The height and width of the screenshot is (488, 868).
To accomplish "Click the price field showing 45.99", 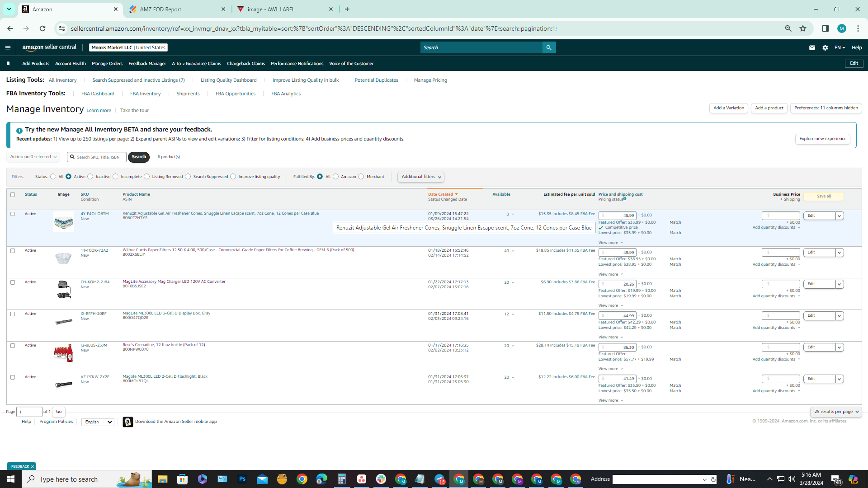I will coord(618,216).
